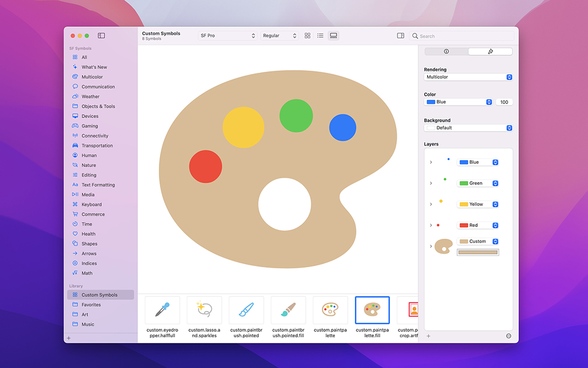
Task: Open the Regular weight dropdown
Action: point(279,36)
